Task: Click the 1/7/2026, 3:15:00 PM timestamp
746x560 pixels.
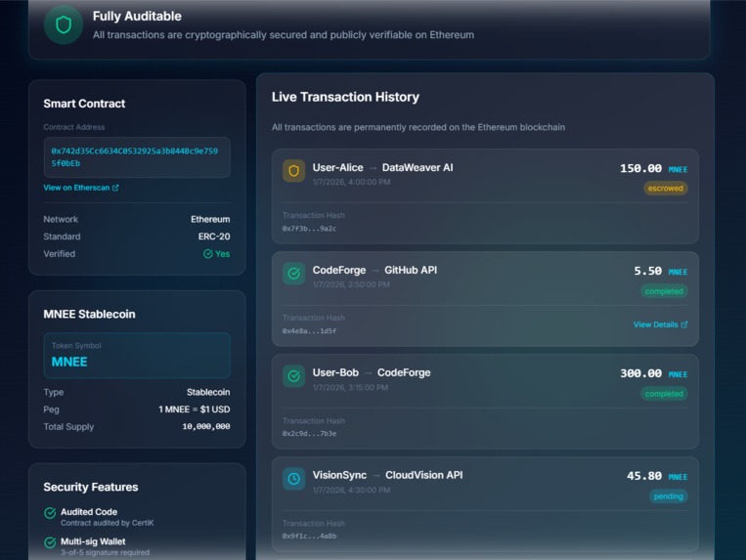Action: (x=350, y=387)
